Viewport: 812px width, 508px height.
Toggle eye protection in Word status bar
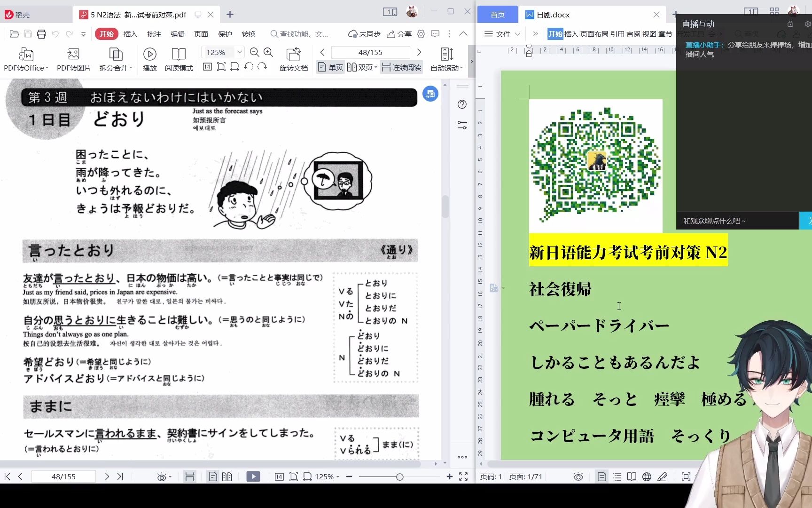(578, 477)
